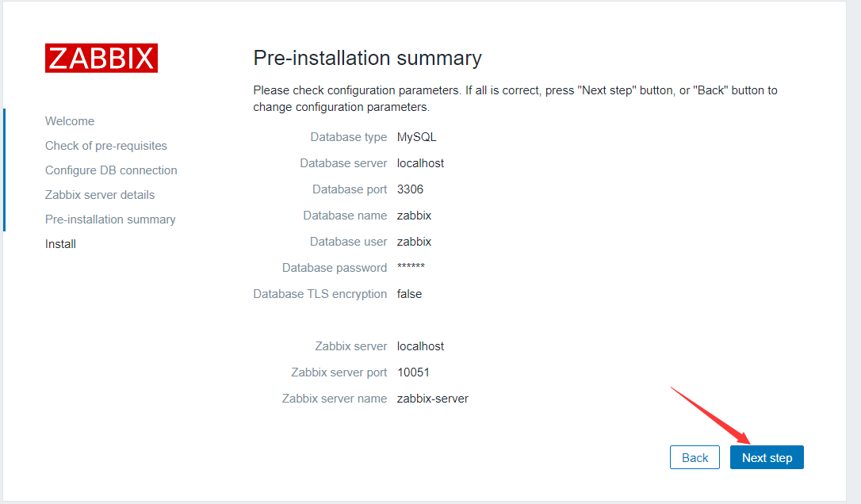Click the MySQL database type value

pos(417,137)
